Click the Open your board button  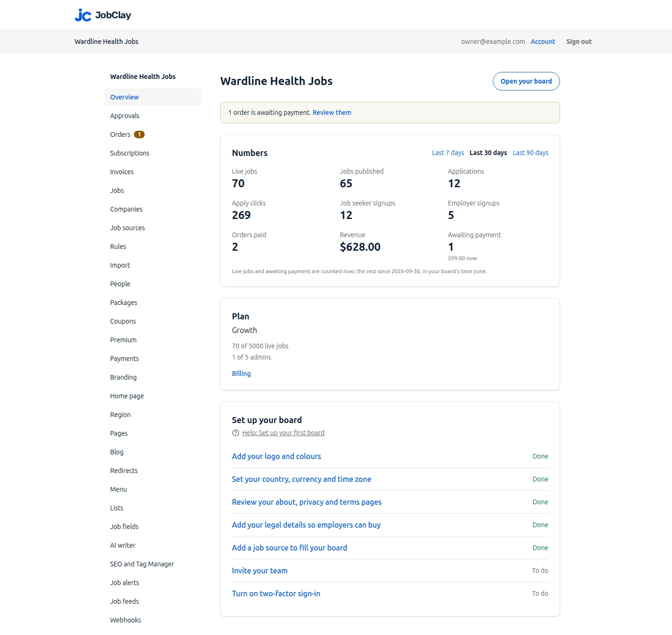pyautogui.click(x=526, y=81)
